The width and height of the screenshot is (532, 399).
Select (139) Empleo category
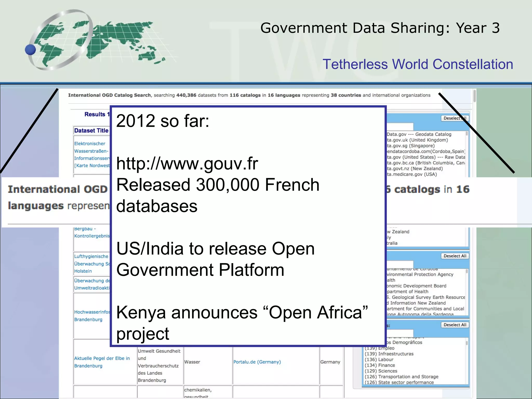[x=380, y=348]
